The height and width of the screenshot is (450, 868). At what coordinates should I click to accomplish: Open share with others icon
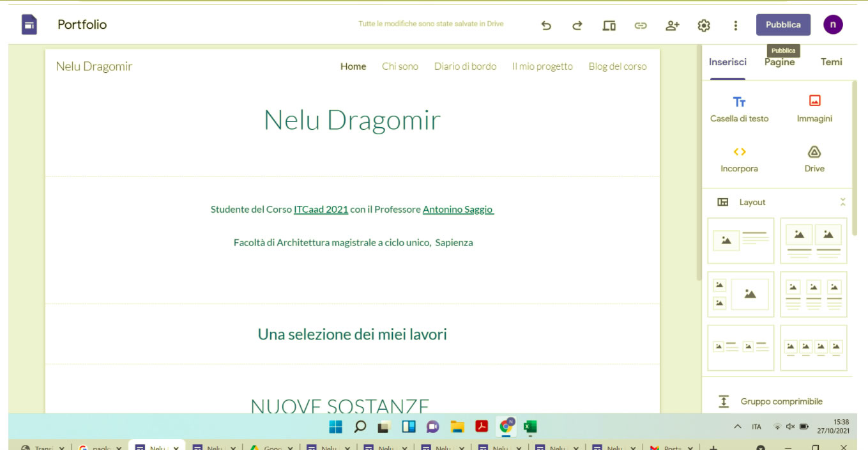(x=672, y=26)
